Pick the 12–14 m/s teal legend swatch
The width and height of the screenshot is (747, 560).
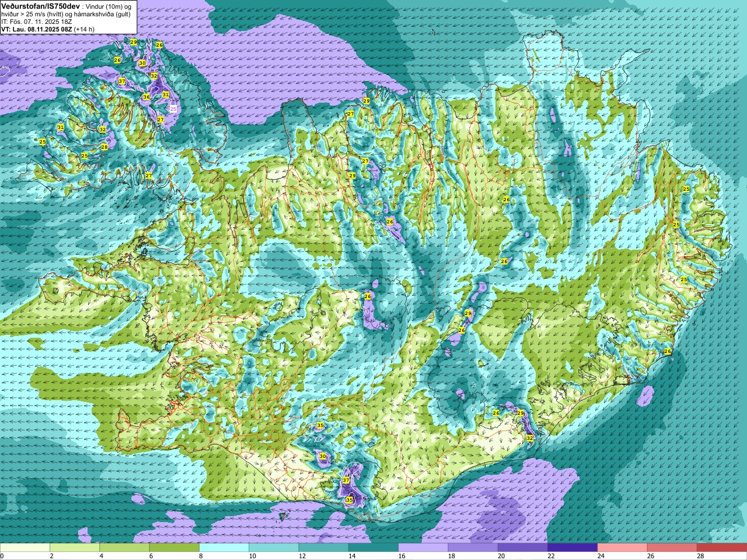click(324, 548)
